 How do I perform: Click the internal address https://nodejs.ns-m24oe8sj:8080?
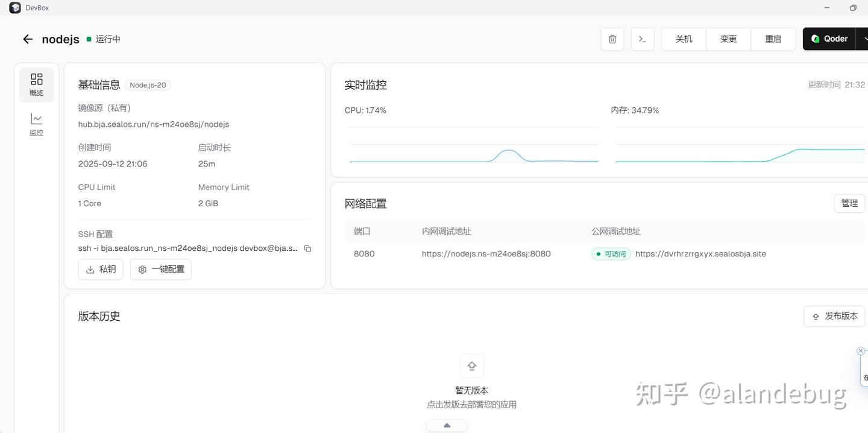(x=486, y=254)
